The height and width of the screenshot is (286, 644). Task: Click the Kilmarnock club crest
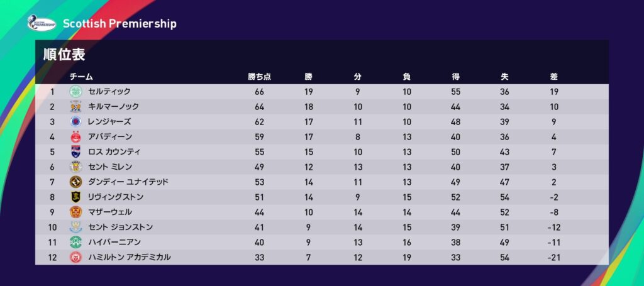tap(75, 107)
